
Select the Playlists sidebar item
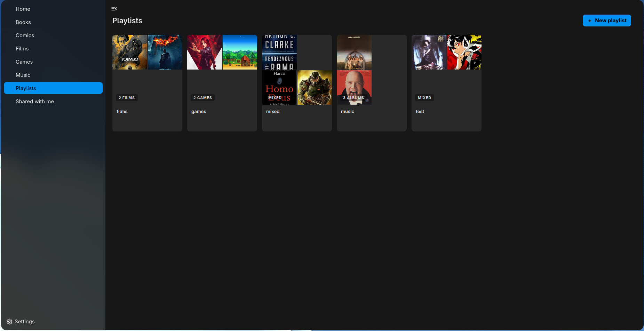(x=53, y=88)
